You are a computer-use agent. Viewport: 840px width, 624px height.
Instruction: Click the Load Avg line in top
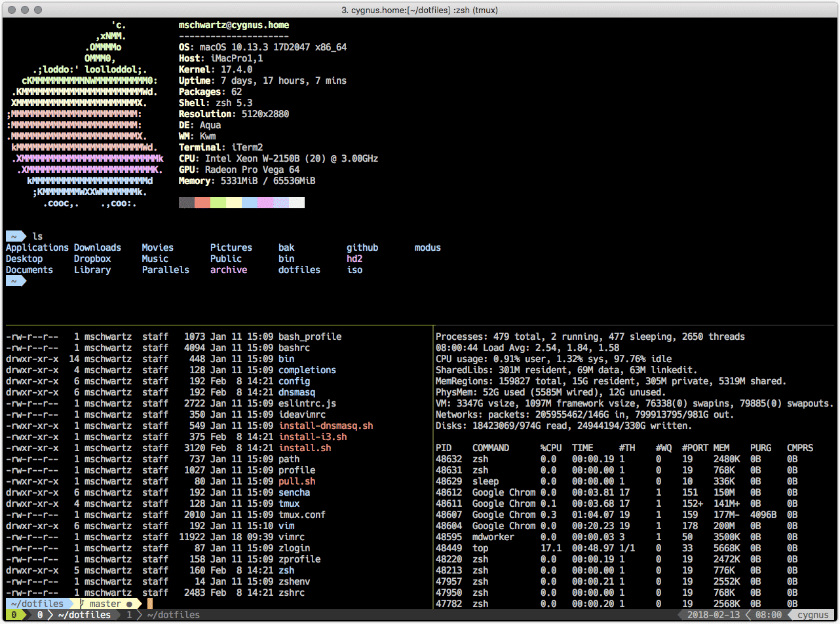pyautogui.click(x=527, y=348)
